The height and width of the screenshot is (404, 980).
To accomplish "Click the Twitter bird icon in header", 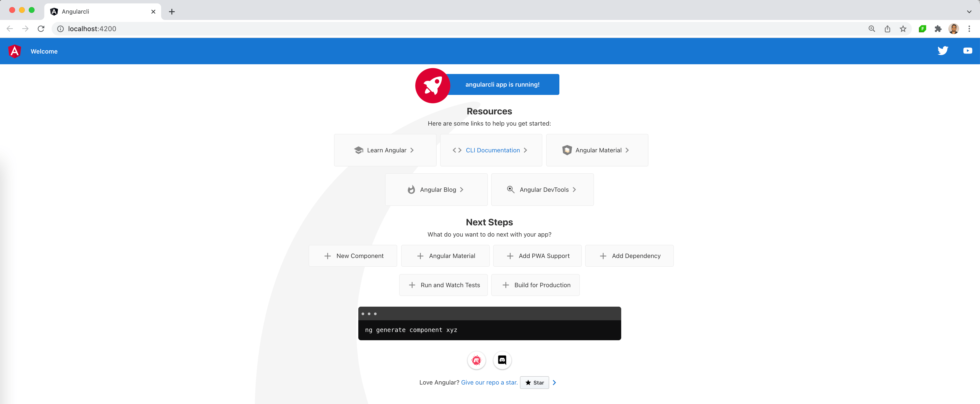I will [942, 51].
